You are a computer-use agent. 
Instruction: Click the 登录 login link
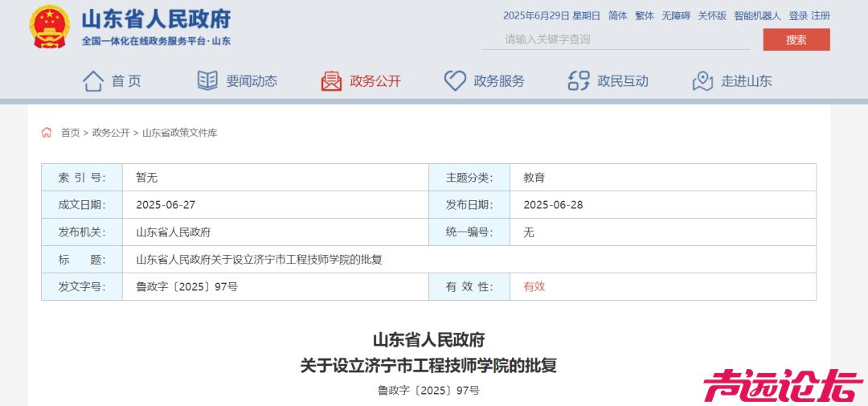click(x=798, y=16)
